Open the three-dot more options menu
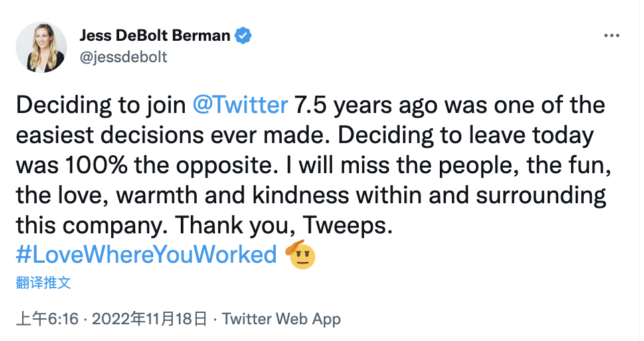This screenshot has height=341, width=644. (612, 36)
